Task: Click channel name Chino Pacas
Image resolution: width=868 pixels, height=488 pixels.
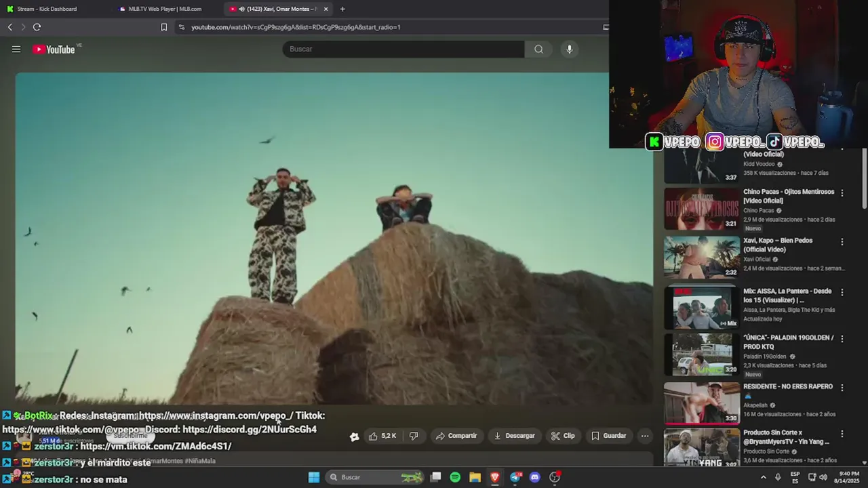Action: click(758, 210)
